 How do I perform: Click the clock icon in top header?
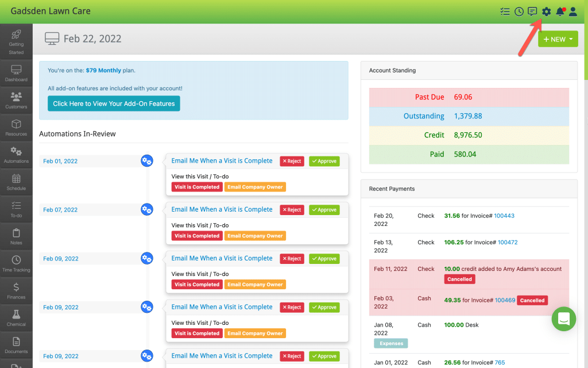coord(519,11)
